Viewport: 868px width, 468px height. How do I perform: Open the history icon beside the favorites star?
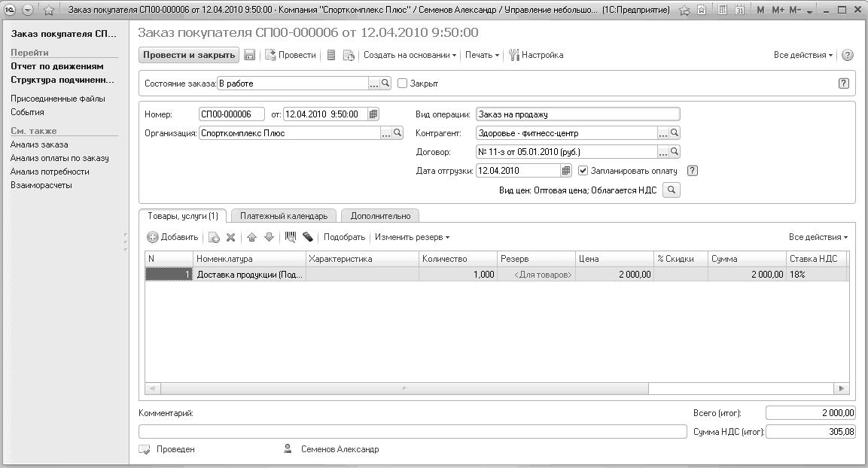coord(702,10)
